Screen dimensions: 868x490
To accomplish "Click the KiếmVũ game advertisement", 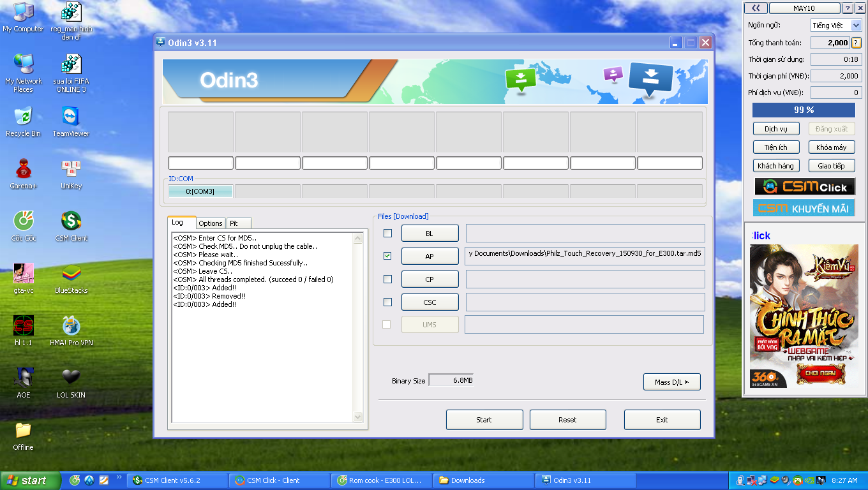I will click(804, 316).
